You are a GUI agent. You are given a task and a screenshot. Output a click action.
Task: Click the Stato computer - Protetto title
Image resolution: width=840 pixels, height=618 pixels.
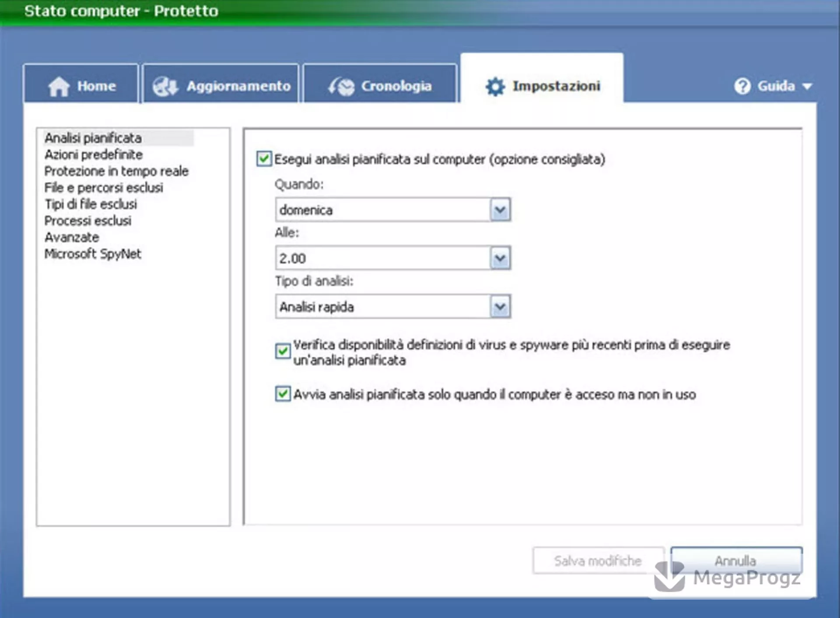[x=121, y=11]
